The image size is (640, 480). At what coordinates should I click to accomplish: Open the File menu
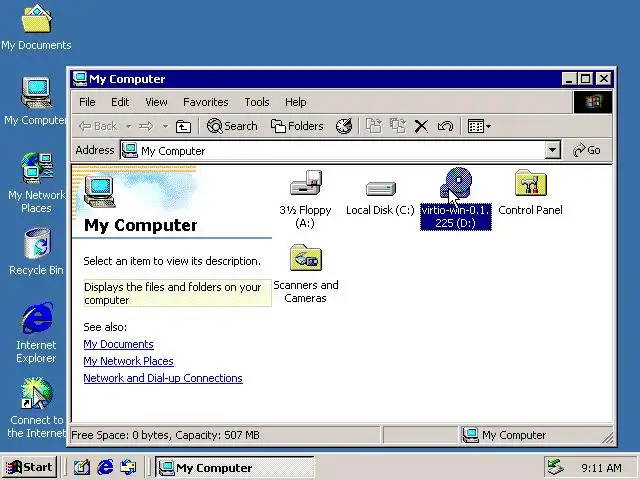[87, 102]
